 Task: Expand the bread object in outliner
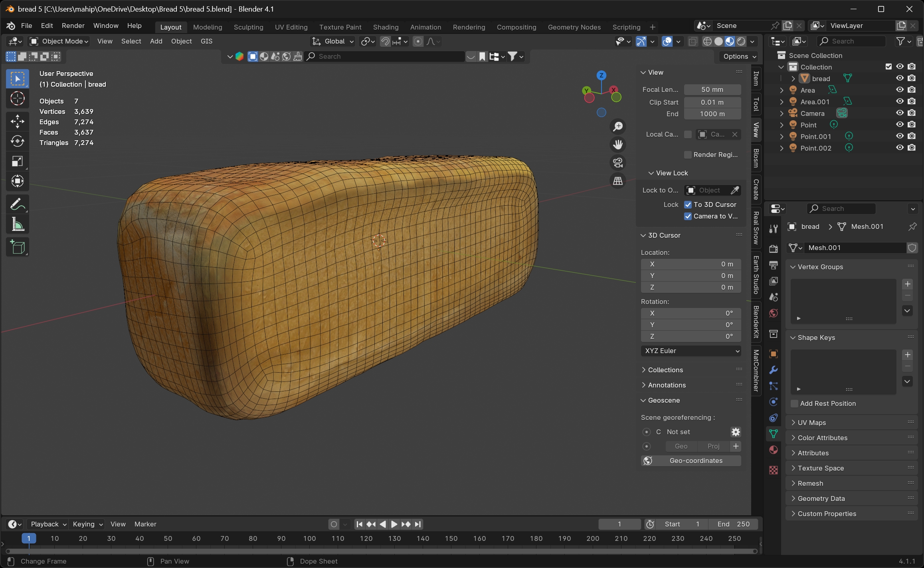coord(793,79)
